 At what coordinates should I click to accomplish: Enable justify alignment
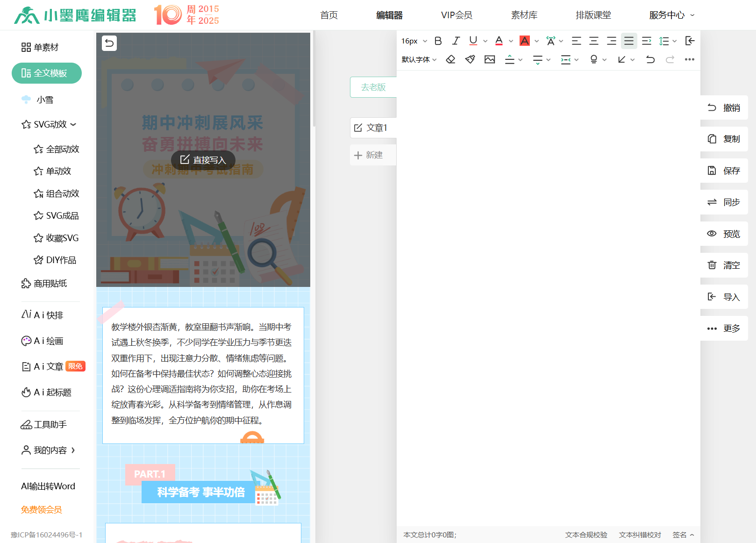(x=629, y=41)
